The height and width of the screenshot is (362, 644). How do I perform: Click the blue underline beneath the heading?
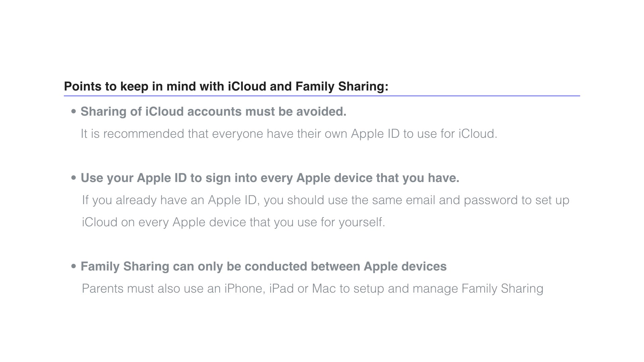322,96
